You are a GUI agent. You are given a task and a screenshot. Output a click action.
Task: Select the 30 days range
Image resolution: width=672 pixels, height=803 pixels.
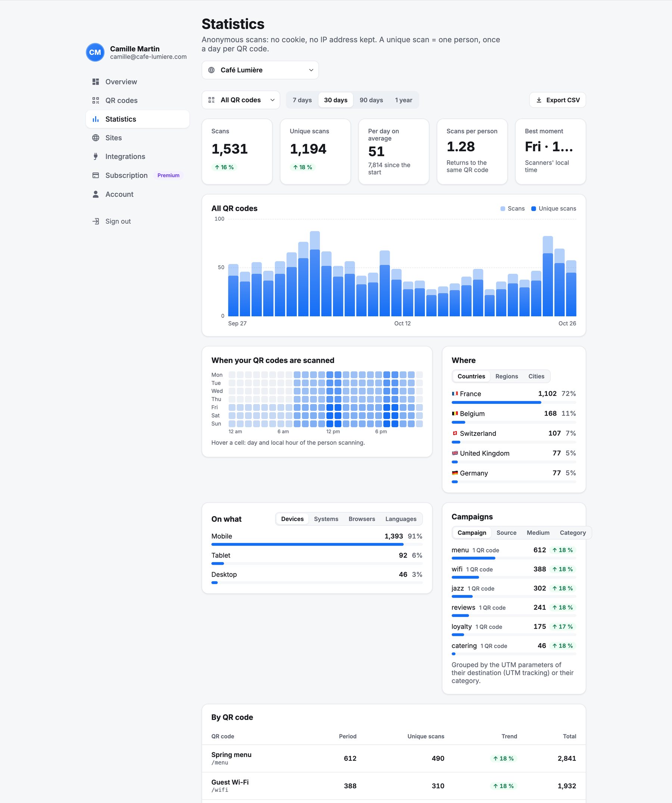[336, 100]
